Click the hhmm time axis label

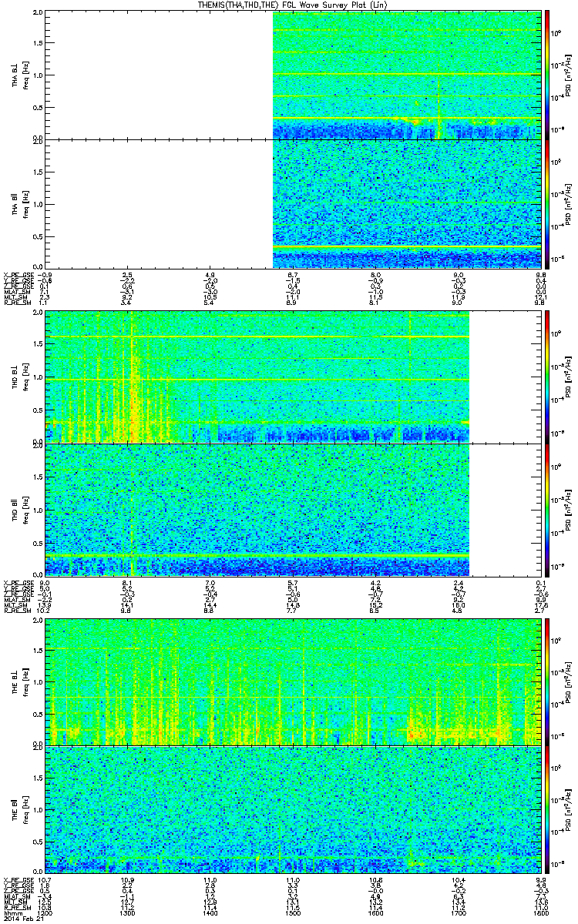click(x=13, y=914)
